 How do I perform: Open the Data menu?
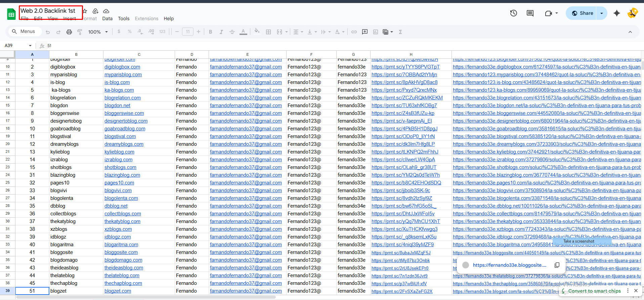(107, 18)
